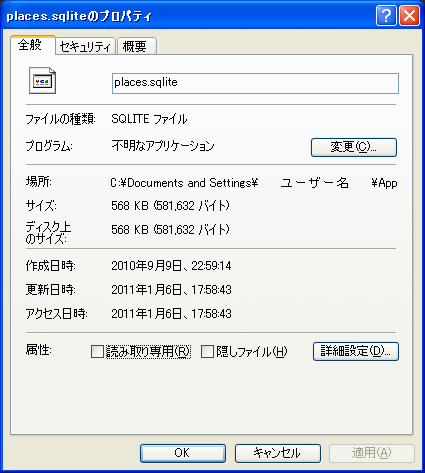425x473 pixels.
Task: Select the 全般 general tab
Action: (32, 45)
